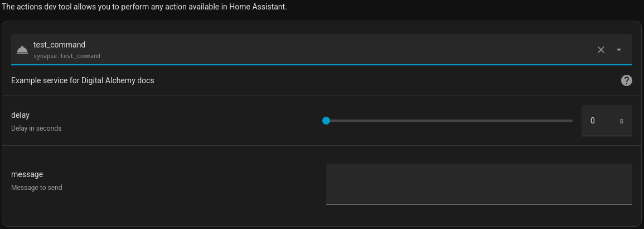The height and width of the screenshot is (229, 644).
Task: Click the actions dev tool intro sentence
Action: tap(144, 8)
